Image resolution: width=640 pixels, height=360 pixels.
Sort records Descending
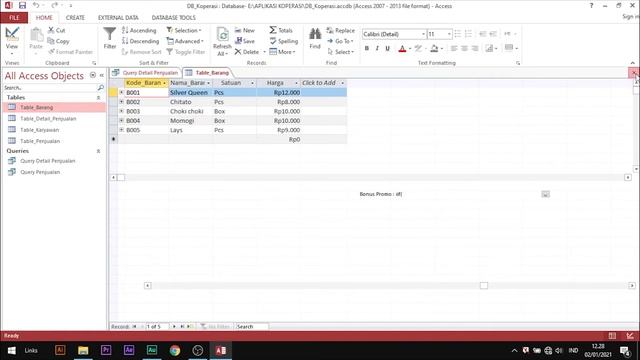(140, 41)
